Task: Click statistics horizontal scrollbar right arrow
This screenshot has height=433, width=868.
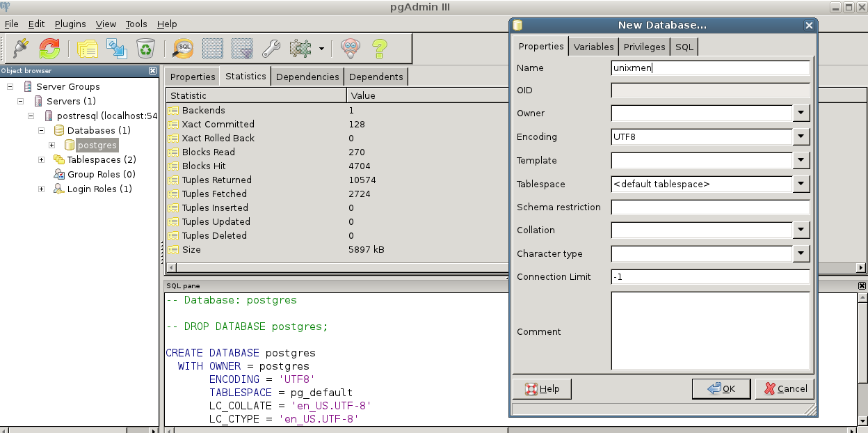Action: [x=861, y=267]
